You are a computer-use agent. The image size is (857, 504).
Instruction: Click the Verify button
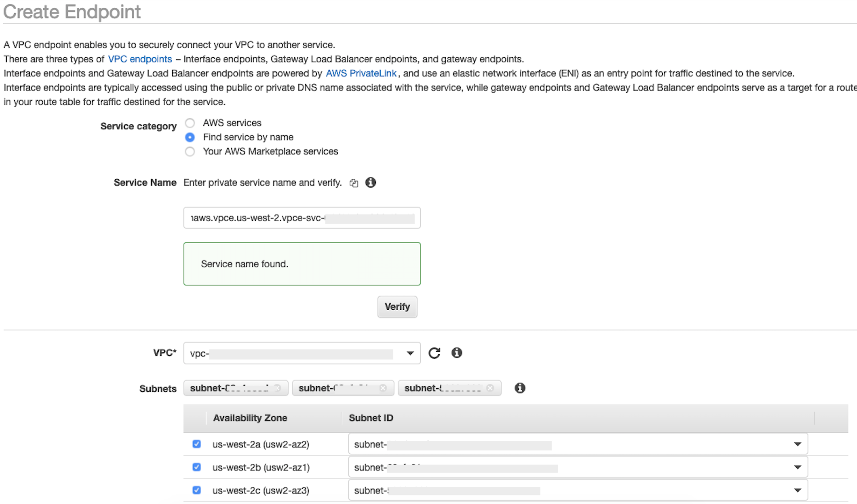[x=397, y=307]
